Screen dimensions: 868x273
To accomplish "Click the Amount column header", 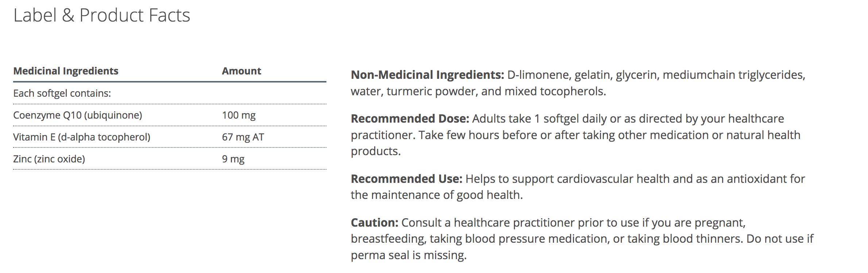I will pos(241,71).
